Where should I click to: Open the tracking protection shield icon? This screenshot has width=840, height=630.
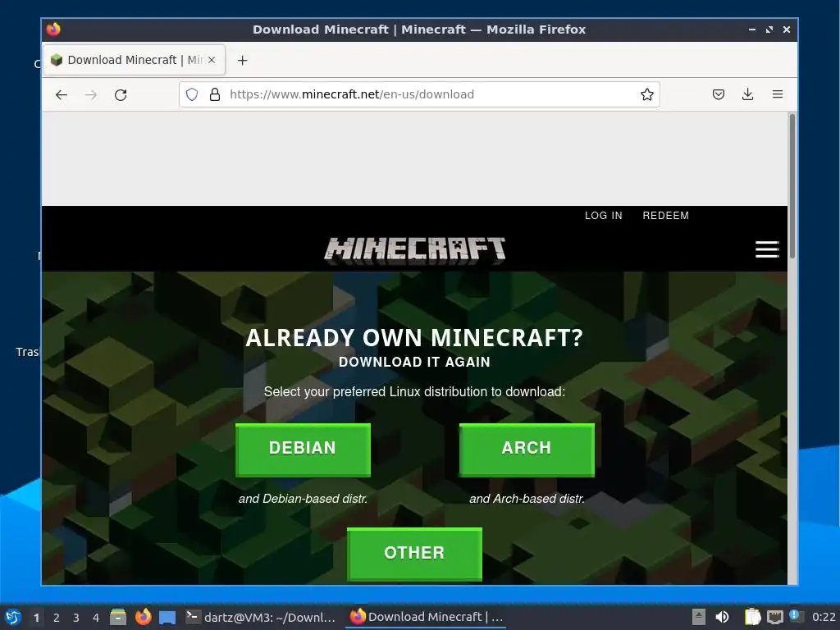192,95
